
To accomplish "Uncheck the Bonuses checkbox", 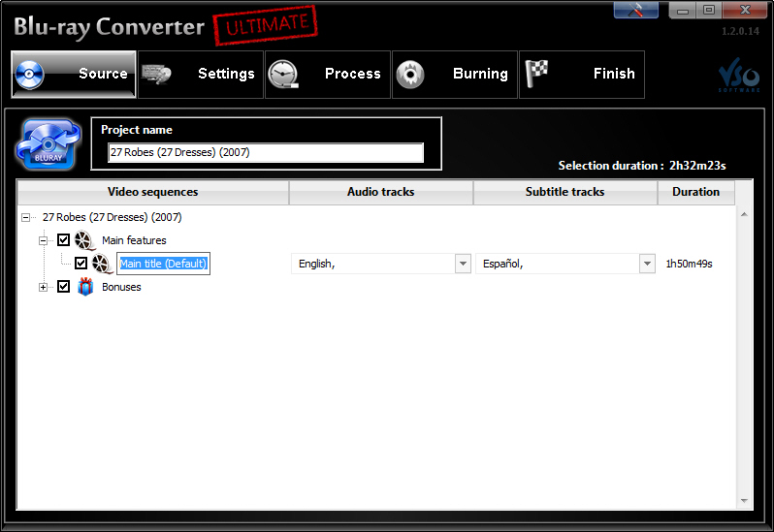I will pyautogui.click(x=64, y=287).
